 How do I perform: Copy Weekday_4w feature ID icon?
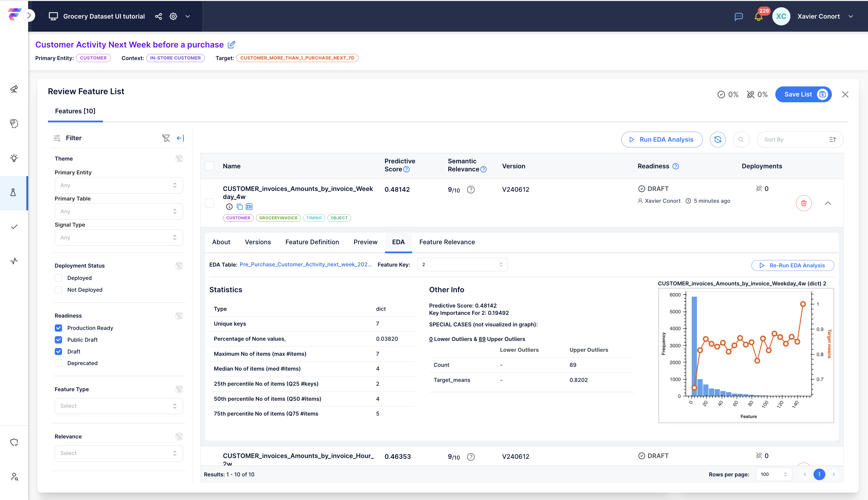point(249,207)
